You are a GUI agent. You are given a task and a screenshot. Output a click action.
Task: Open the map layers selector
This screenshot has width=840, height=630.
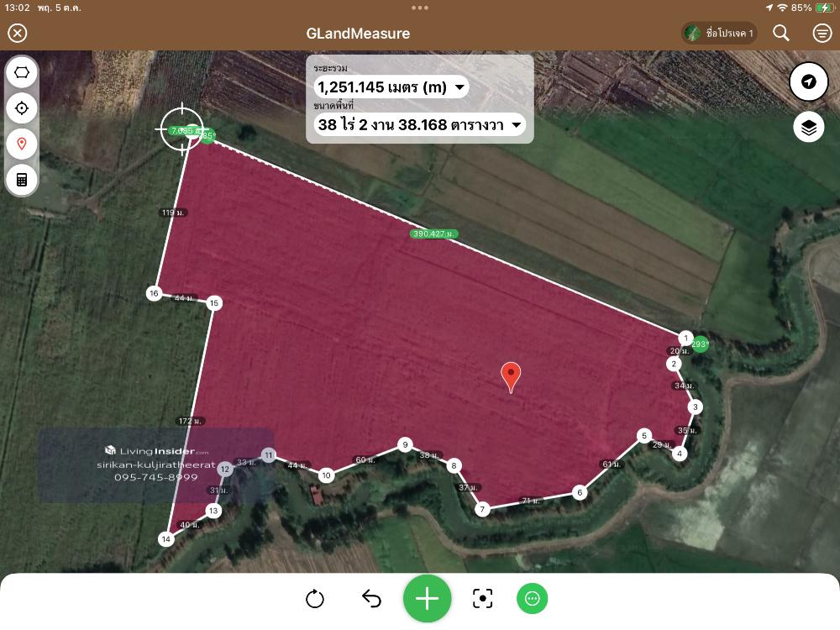(x=808, y=127)
